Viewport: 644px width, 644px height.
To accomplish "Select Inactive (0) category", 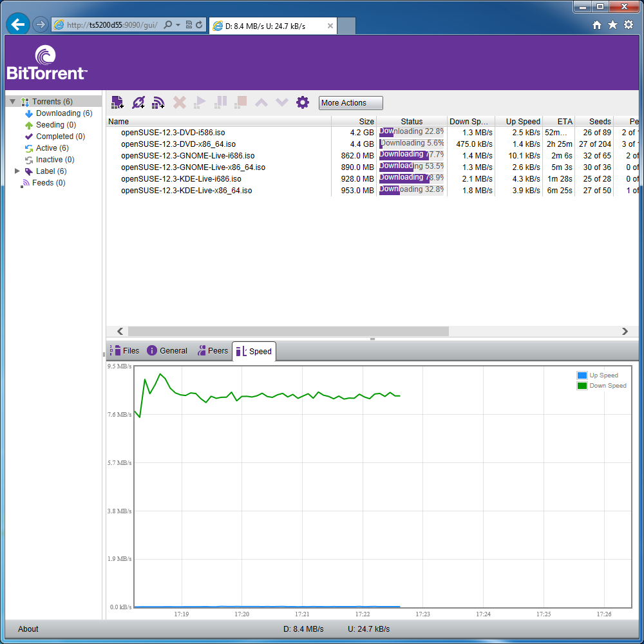I will click(55, 159).
